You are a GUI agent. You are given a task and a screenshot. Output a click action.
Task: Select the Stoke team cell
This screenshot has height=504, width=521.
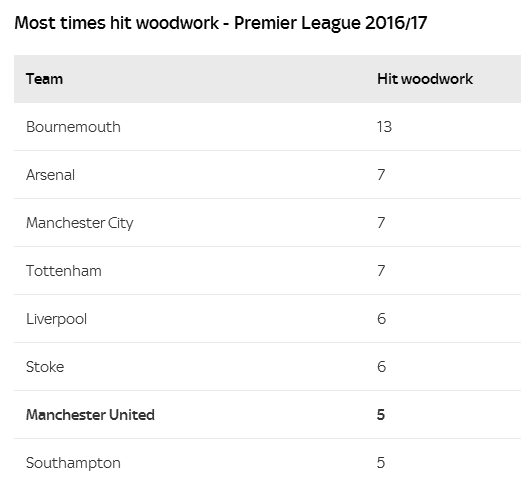click(x=45, y=367)
